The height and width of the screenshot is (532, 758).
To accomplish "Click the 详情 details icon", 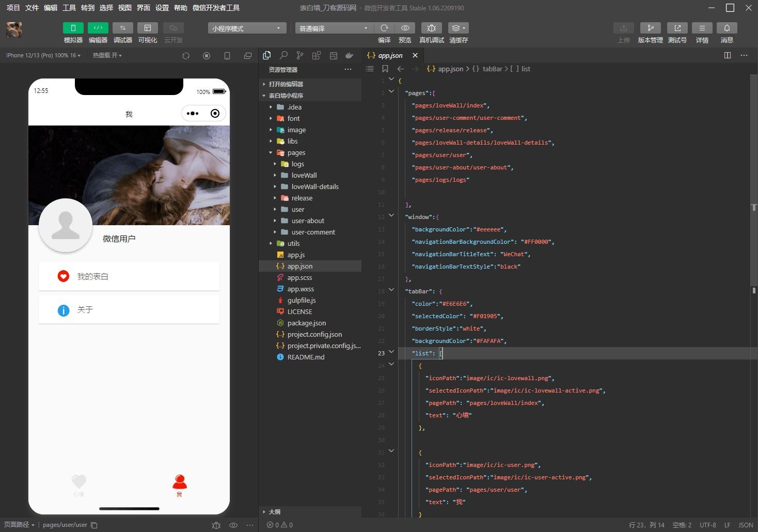I will coord(702,28).
